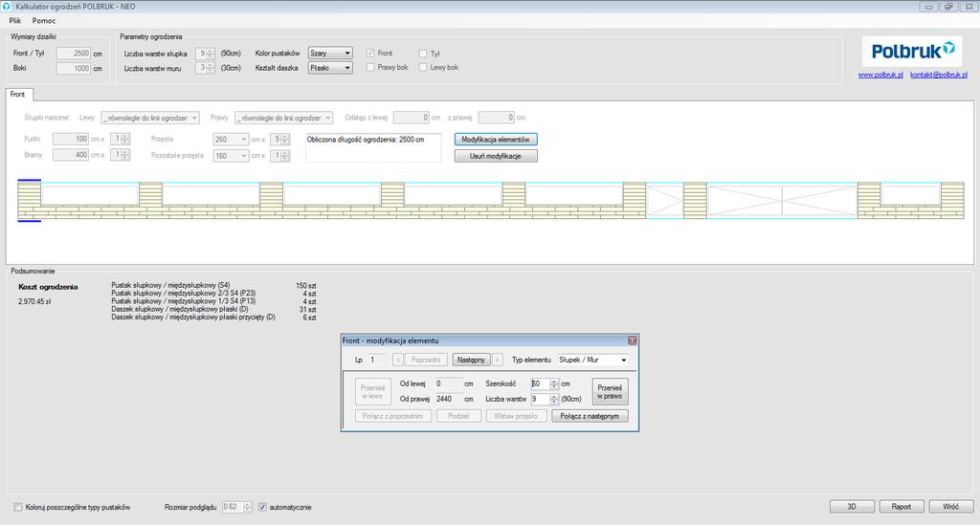Viewport: 980px width, 525px height.
Task: Click the right arrow next to Następny
Action: click(x=498, y=360)
